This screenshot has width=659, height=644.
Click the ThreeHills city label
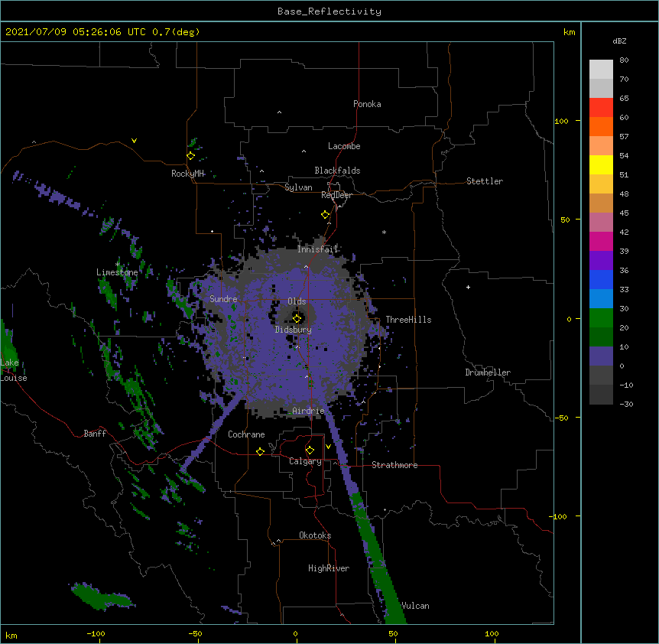coord(408,320)
